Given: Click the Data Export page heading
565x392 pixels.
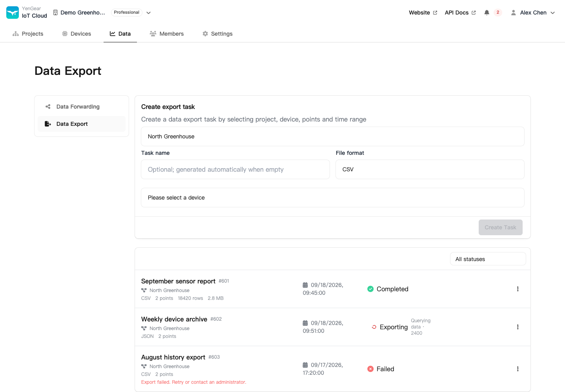Looking at the screenshot, I should (68, 71).
